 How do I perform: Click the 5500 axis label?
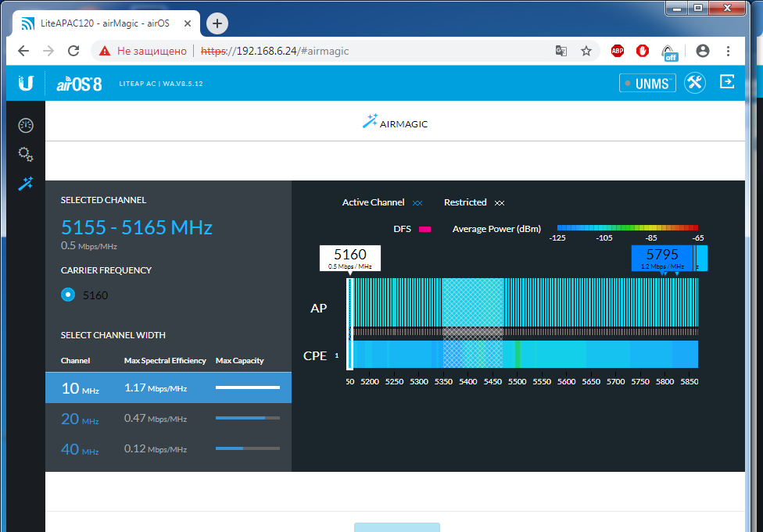pos(518,382)
